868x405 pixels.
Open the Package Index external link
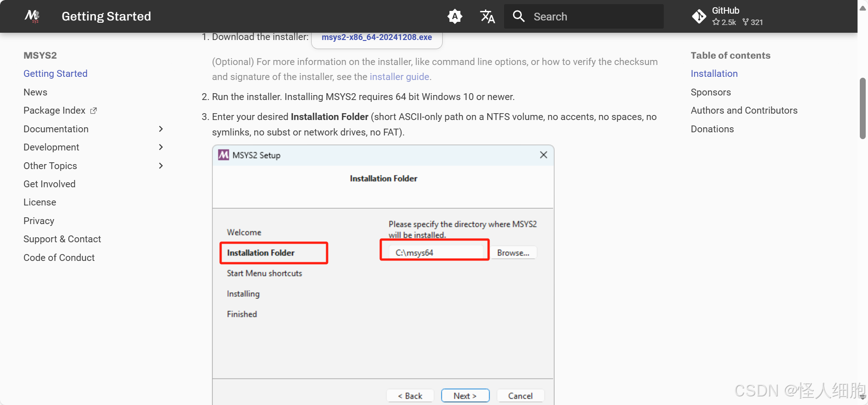tap(60, 110)
